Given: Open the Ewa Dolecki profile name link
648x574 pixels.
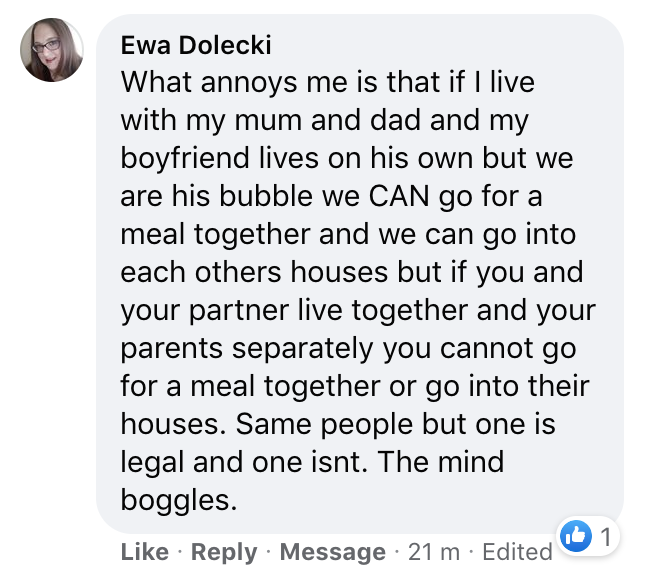Looking at the screenshot, I should pos(196,45).
